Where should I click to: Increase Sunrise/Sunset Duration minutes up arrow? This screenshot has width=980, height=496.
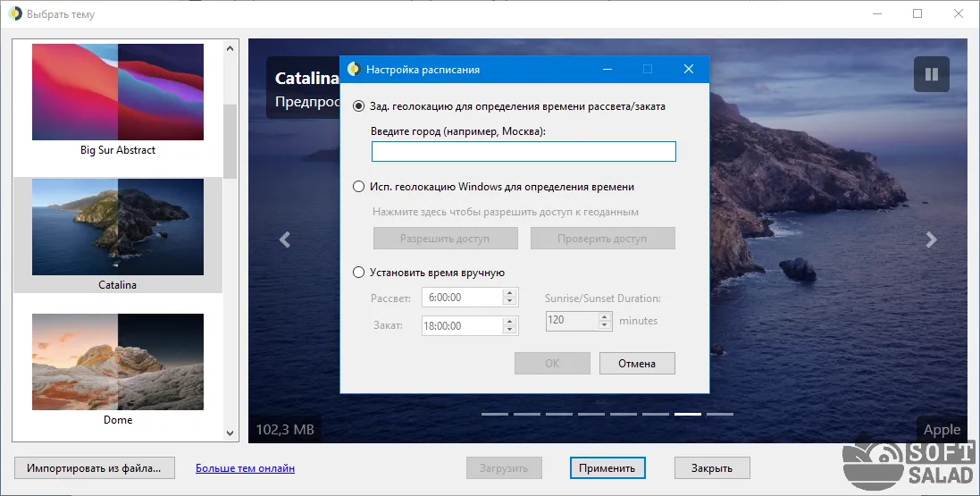[x=605, y=316]
